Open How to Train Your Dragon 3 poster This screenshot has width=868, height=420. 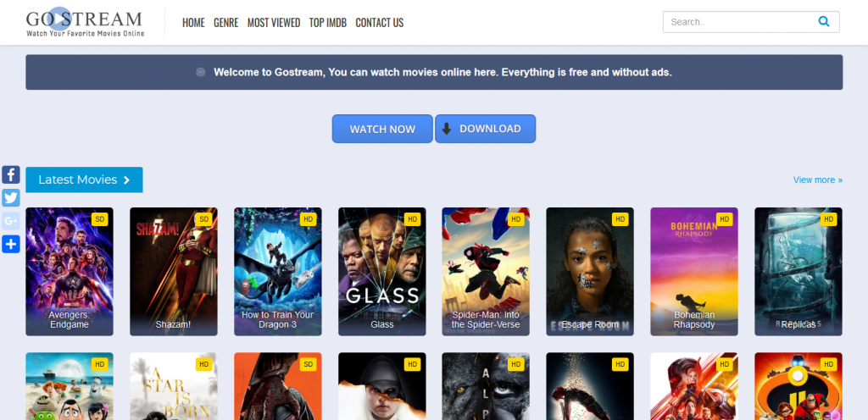277,271
